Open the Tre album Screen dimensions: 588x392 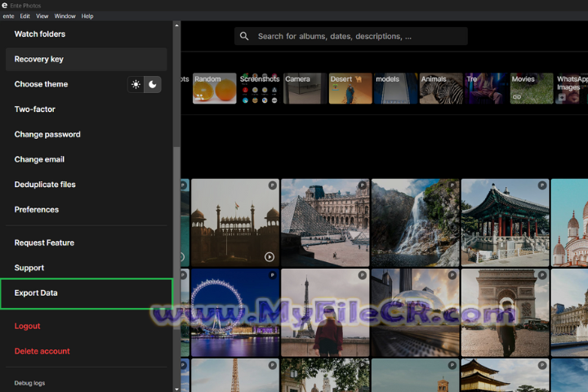pyautogui.click(x=487, y=88)
